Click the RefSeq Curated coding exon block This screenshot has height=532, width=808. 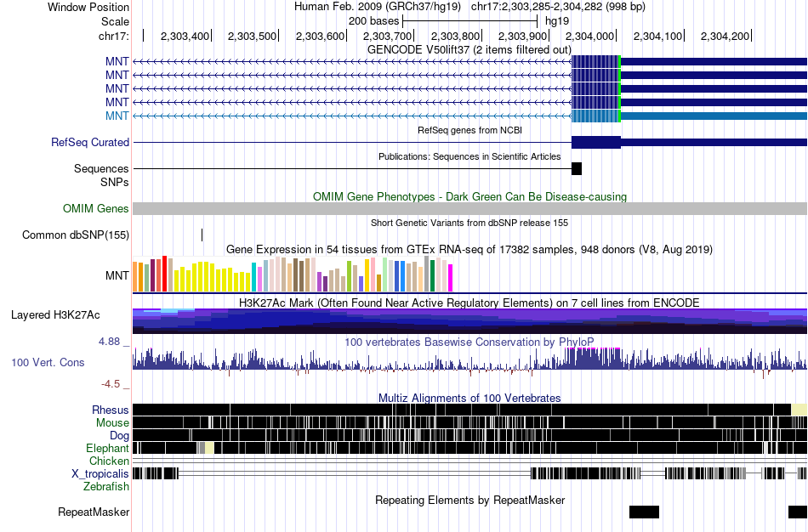pos(596,142)
